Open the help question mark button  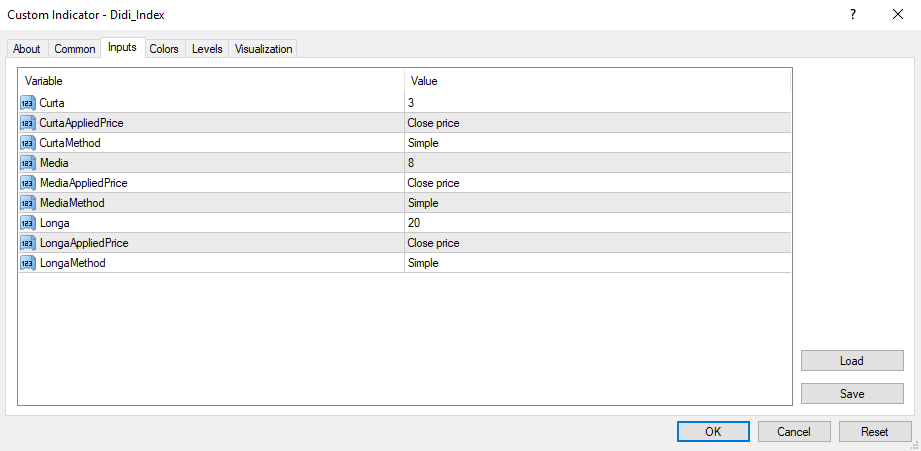coord(853,15)
